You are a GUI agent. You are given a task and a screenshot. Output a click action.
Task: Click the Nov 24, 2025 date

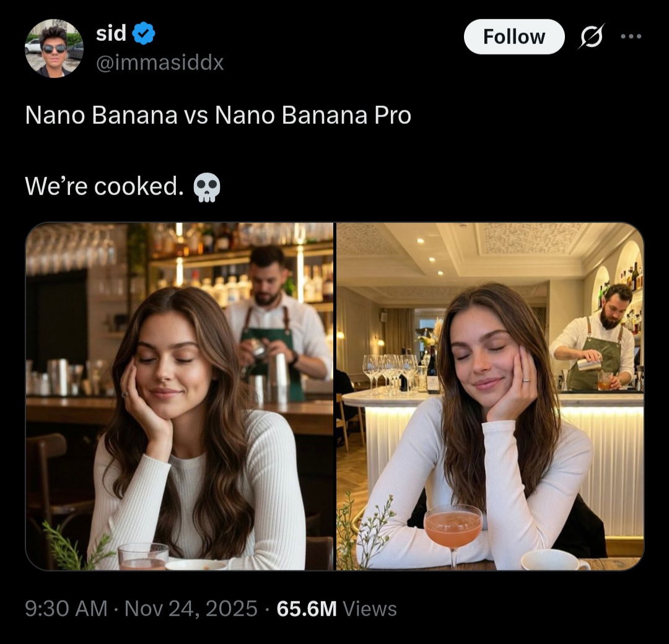pyautogui.click(x=191, y=609)
